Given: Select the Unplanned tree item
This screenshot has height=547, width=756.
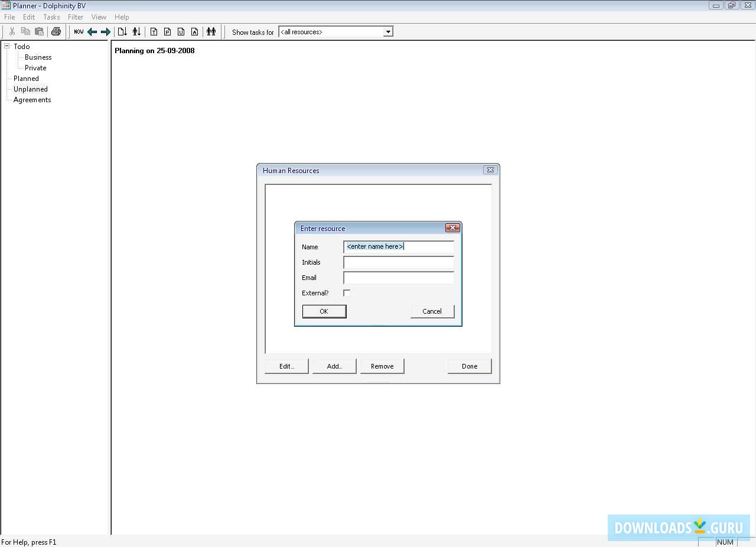Looking at the screenshot, I should [x=31, y=89].
